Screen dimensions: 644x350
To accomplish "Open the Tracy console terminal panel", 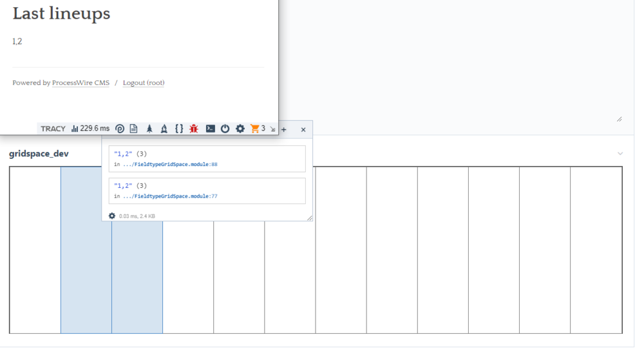I will click(x=210, y=129).
